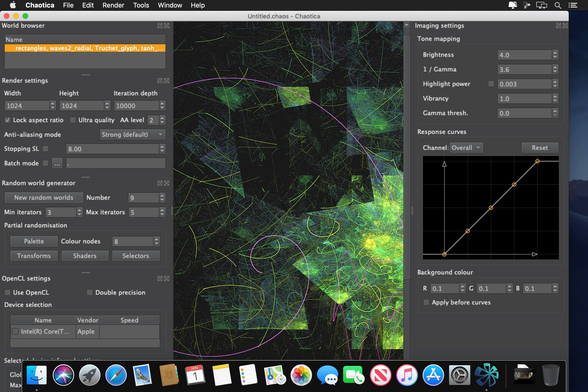Image resolution: width=588 pixels, height=392 pixels.
Task: Open Anti-aliasing mode dropdown
Action: pos(132,134)
